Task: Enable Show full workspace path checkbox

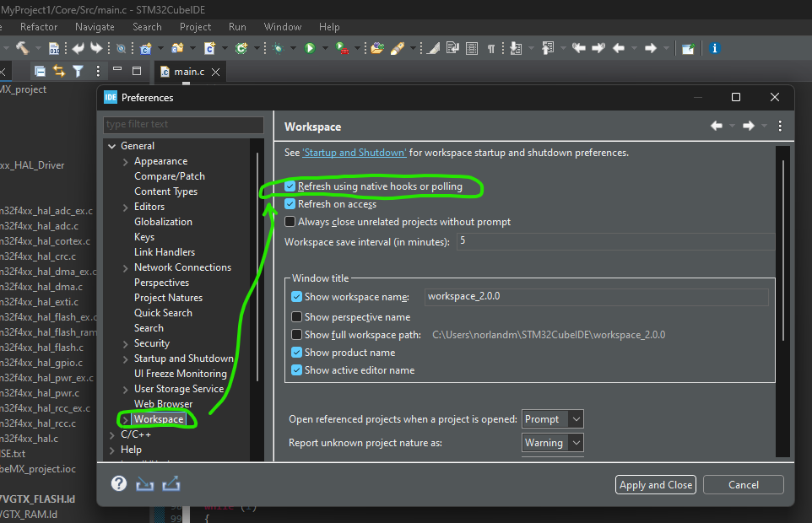Action: pyautogui.click(x=297, y=334)
